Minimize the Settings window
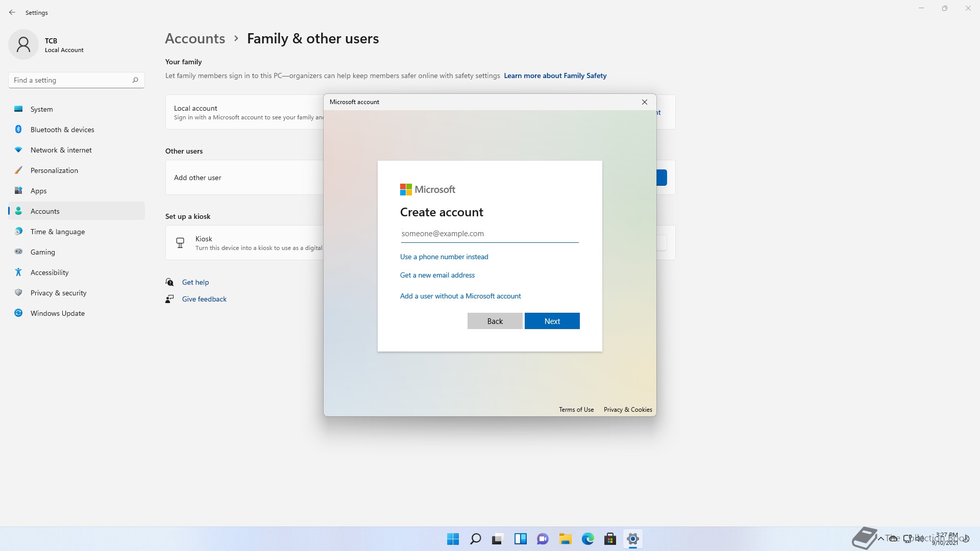The image size is (980, 551). pos(921,8)
